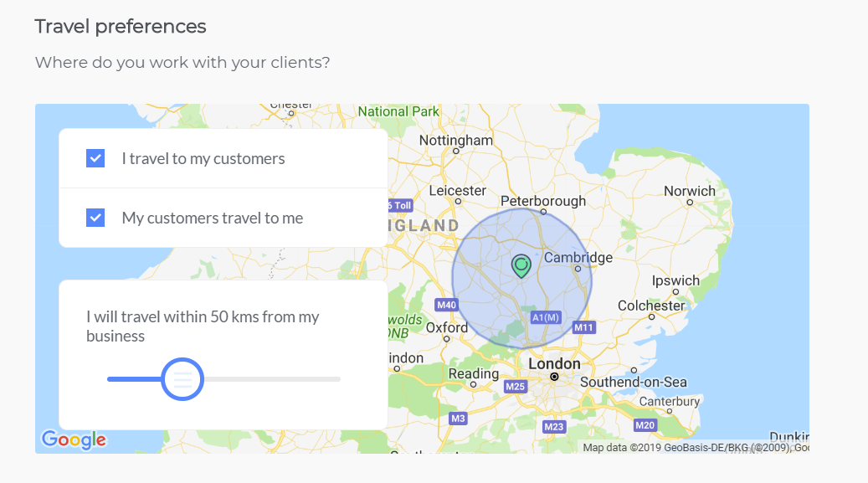The width and height of the screenshot is (868, 483).
Task: Click the A1(M) road badge
Action: coord(545,317)
